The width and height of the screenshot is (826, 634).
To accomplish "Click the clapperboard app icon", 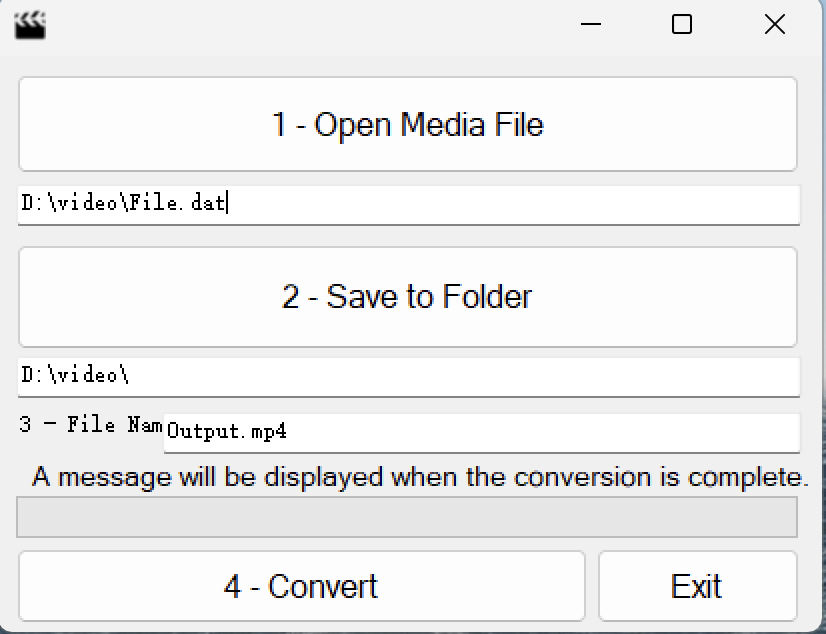I will pyautogui.click(x=30, y=25).
